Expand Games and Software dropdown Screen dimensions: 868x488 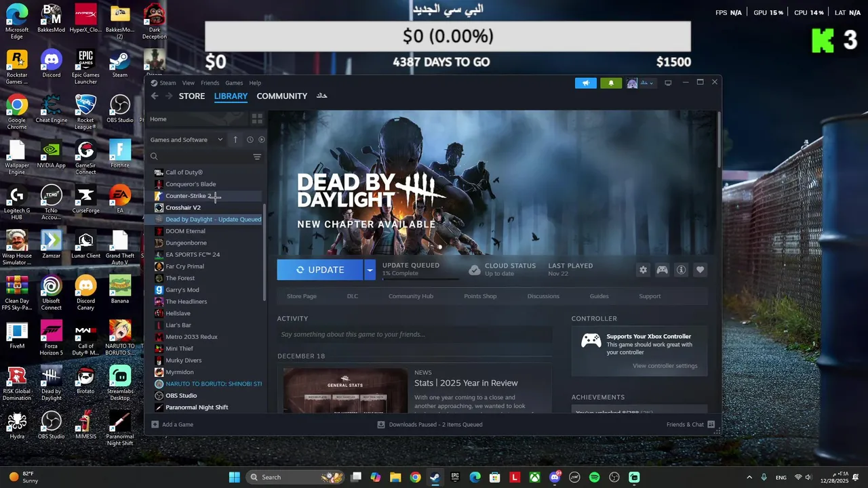click(186, 140)
